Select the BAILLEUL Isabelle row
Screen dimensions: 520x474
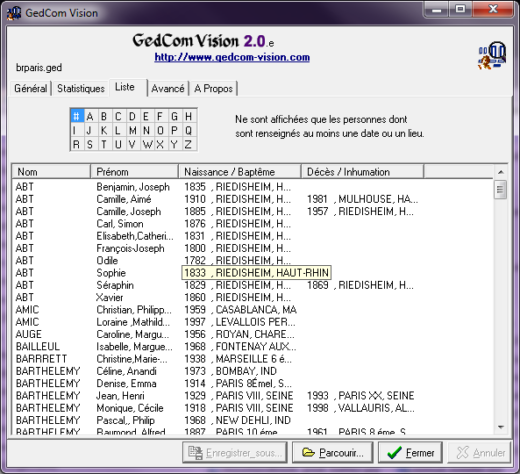(252, 347)
